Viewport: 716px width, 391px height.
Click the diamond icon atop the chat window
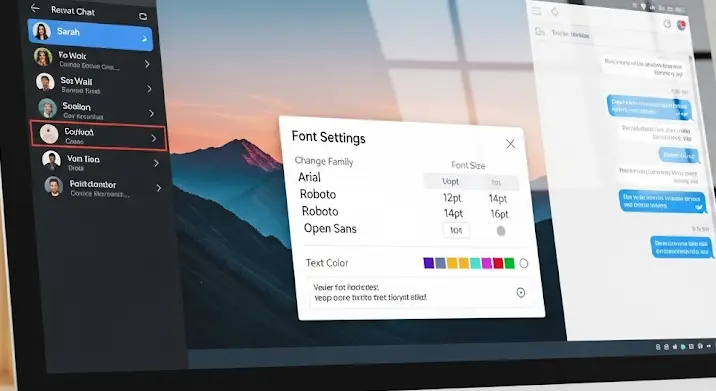pyautogui.click(x=555, y=12)
